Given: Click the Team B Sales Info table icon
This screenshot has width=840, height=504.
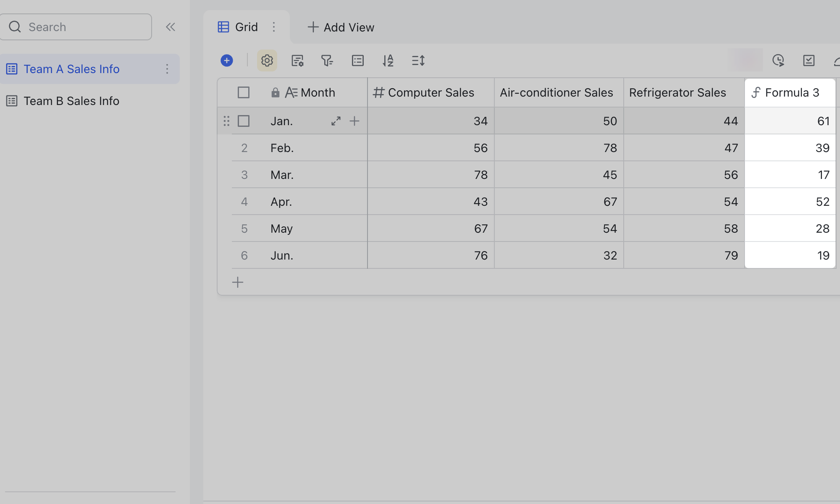Looking at the screenshot, I should (12, 101).
